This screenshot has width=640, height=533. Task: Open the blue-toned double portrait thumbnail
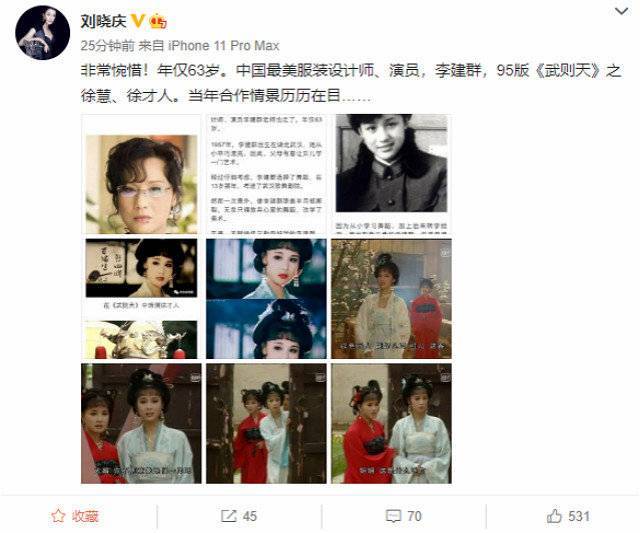pyautogui.click(x=266, y=299)
